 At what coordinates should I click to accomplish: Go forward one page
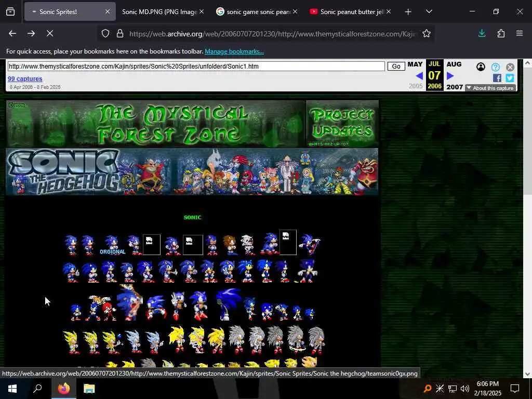pyautogui.click(x=31, y=34)
